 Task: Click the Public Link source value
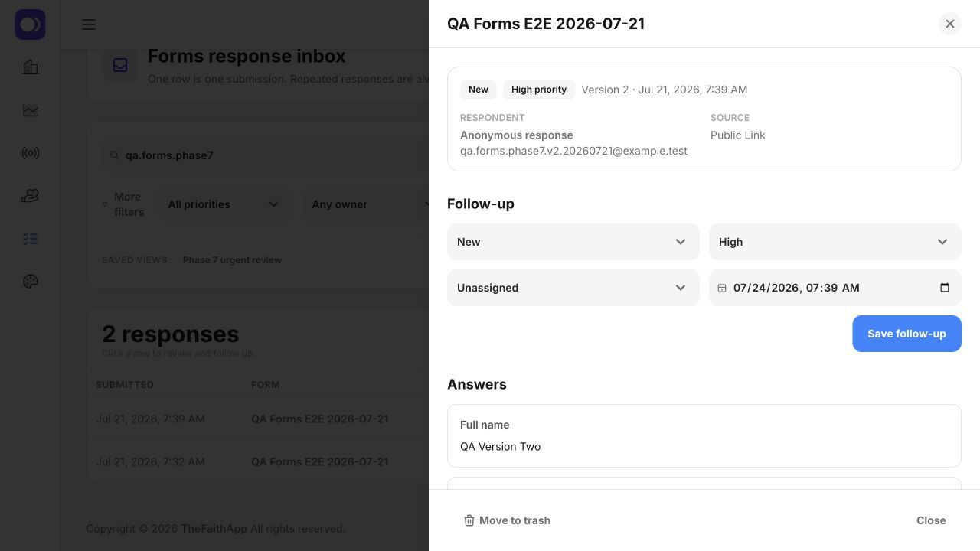pos(738,135)
